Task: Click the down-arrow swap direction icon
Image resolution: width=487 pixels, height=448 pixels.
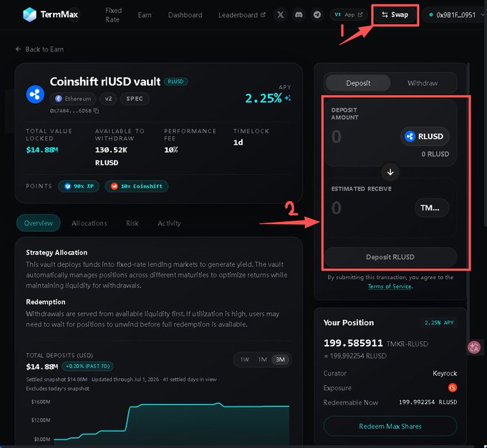Action: pos(390,172)
